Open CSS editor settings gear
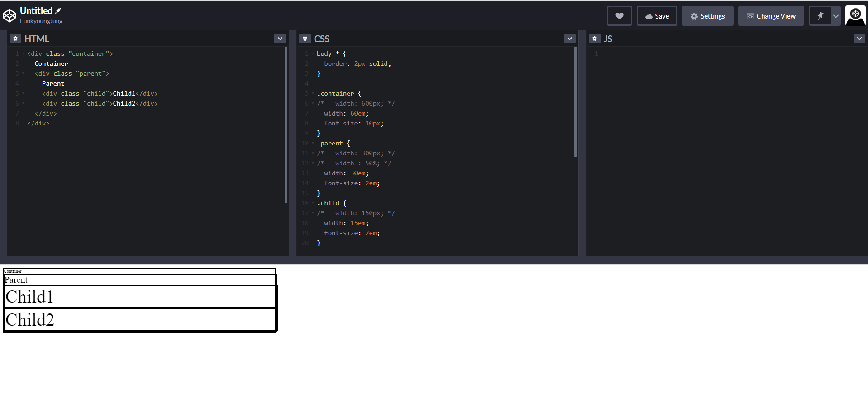 point(305,39)
